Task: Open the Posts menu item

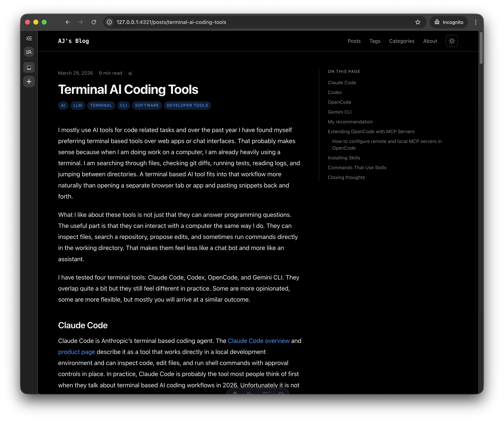Action: tap(354, 41)
